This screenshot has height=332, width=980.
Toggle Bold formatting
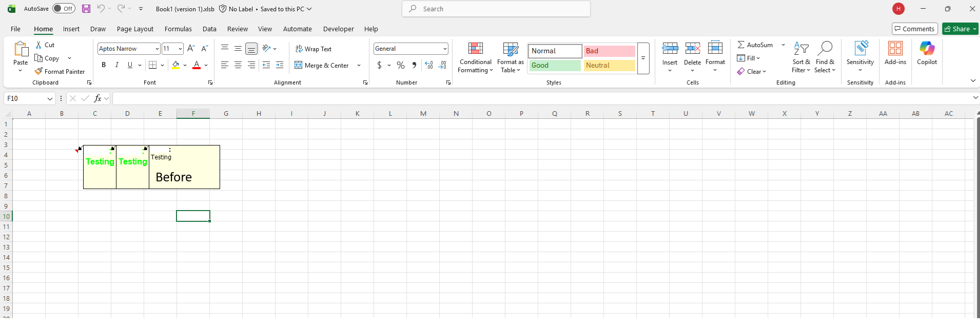104,65
